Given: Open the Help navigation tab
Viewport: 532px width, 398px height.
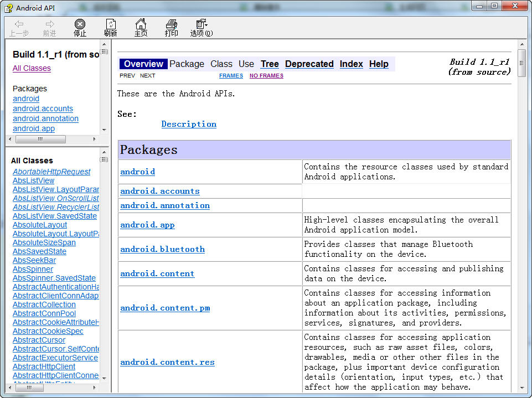Looking at the screenshot, I should (x=379, y=64).
